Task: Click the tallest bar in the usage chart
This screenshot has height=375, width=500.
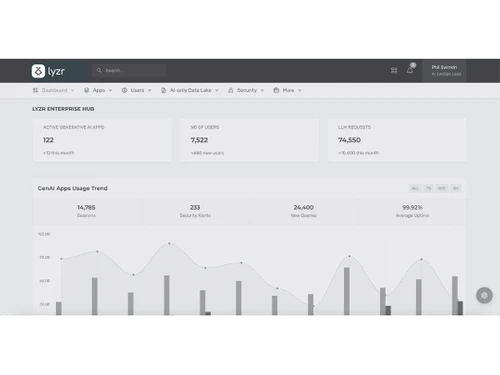Action: point(347,291)
